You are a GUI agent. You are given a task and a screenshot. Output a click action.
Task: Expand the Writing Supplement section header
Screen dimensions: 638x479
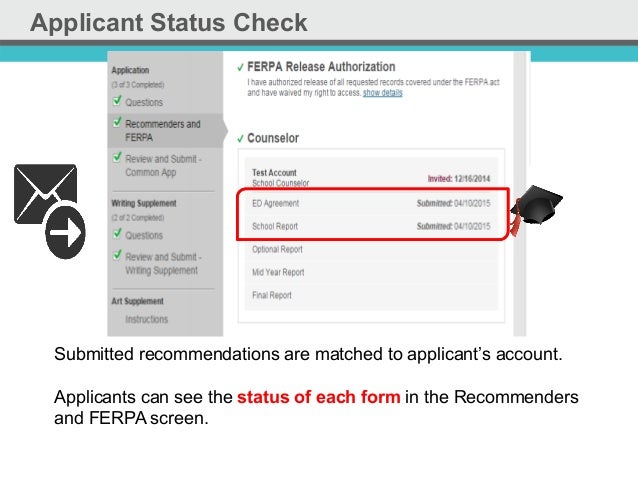click(144, 203)
